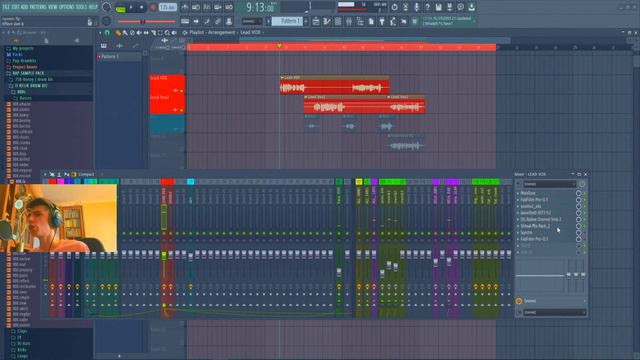The image size is (640, 360).
Task: Click the add pattern plus button
Action: 306,21
